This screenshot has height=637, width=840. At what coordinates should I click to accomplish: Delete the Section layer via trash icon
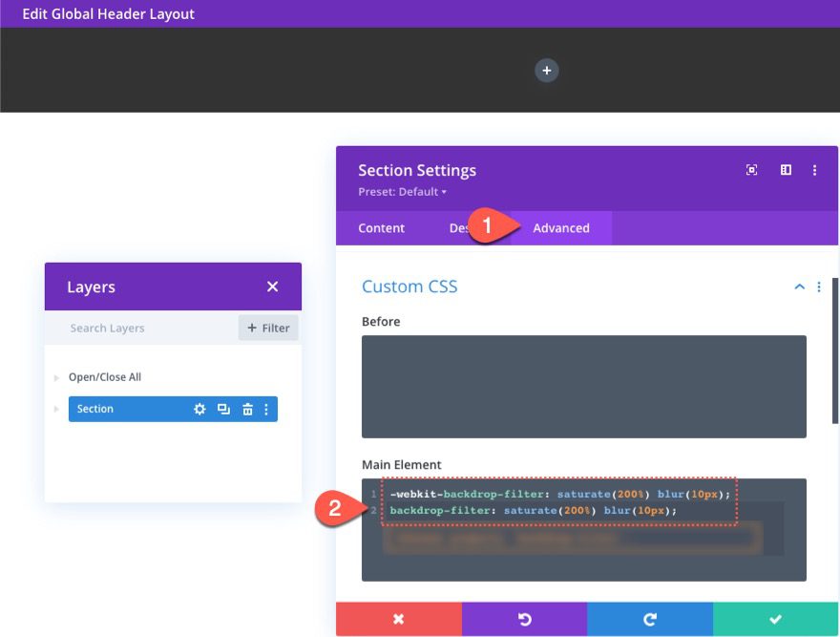(x=247, y=409)
